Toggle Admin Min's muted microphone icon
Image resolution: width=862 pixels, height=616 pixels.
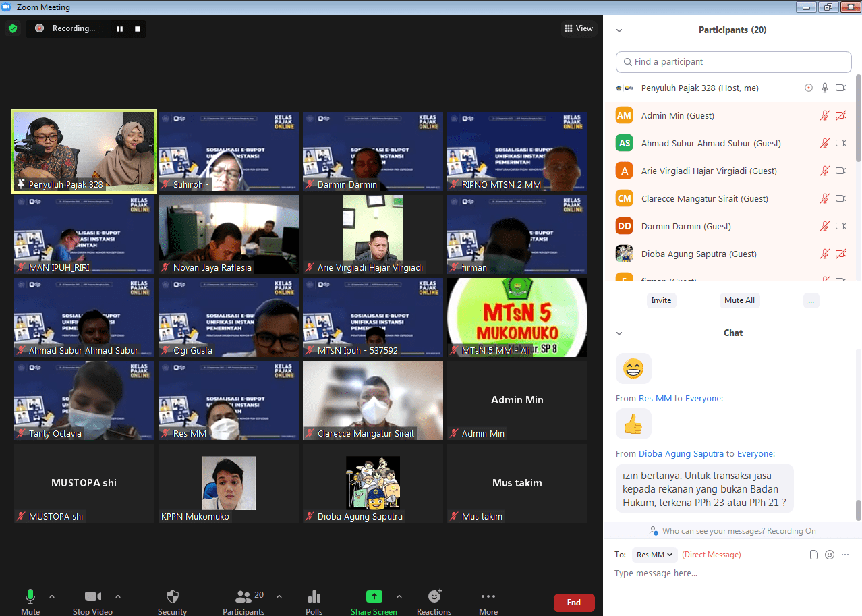[824, 116]
